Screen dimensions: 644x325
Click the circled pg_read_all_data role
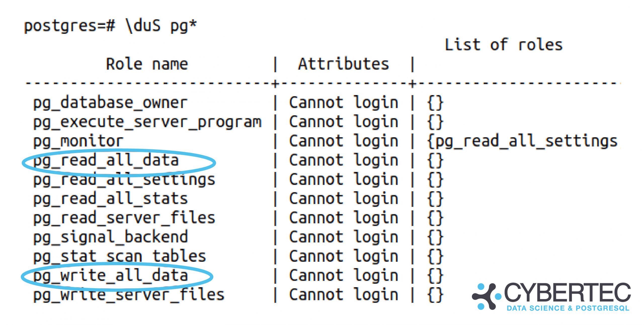pyautogui.click(x=106, y=161)
